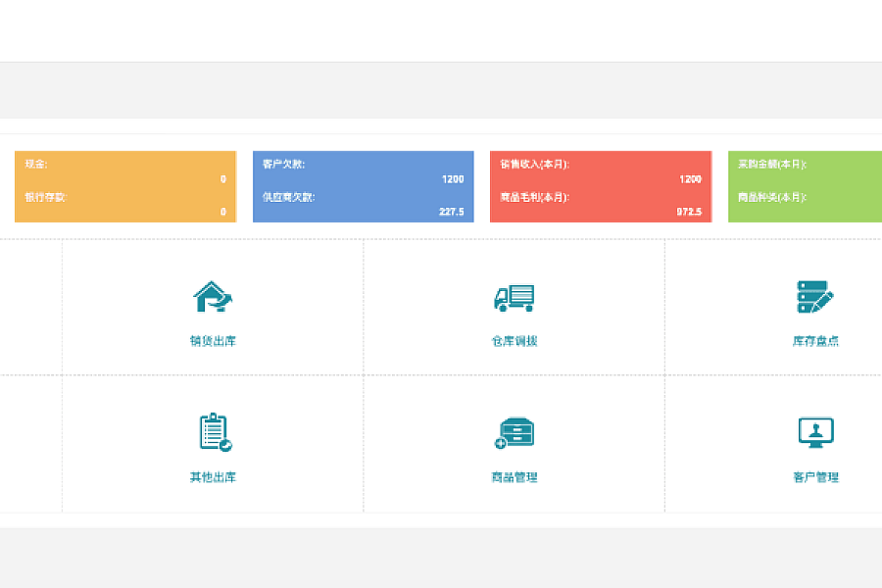Select the 商品种类(本月) label in green card
The height and width of the screenshot is (588, 882).
tap(772, 197)
